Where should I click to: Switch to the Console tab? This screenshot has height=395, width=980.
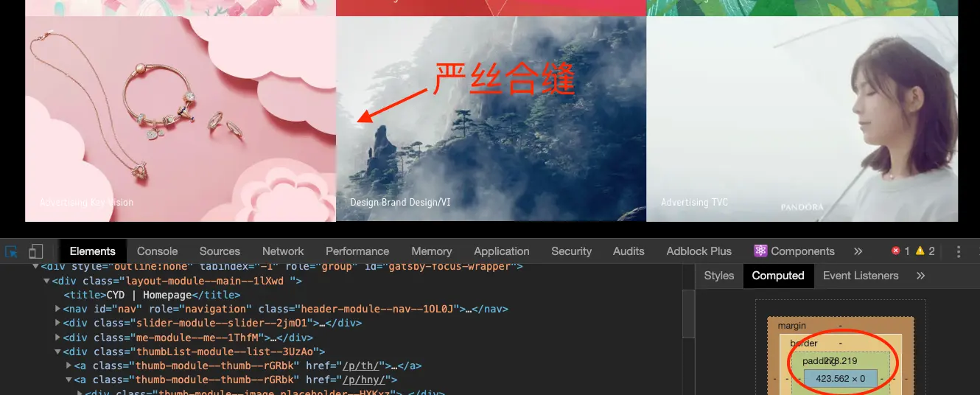point(158,251)
